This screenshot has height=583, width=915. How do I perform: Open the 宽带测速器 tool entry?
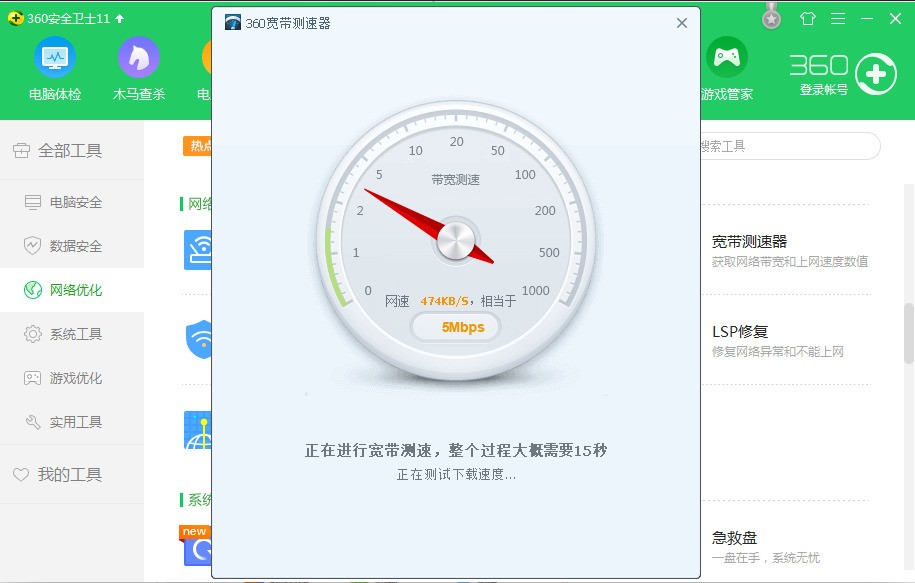[749, 242]
